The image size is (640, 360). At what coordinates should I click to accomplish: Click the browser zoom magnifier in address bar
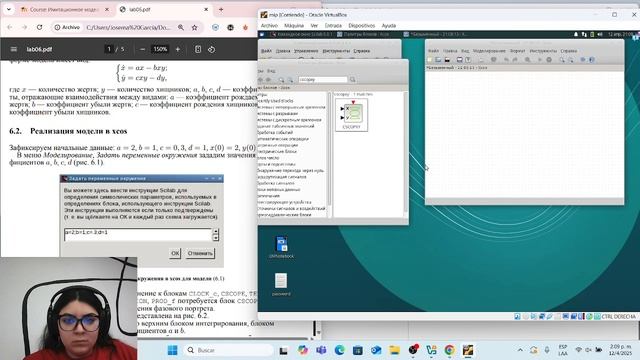tap(180, 27)
